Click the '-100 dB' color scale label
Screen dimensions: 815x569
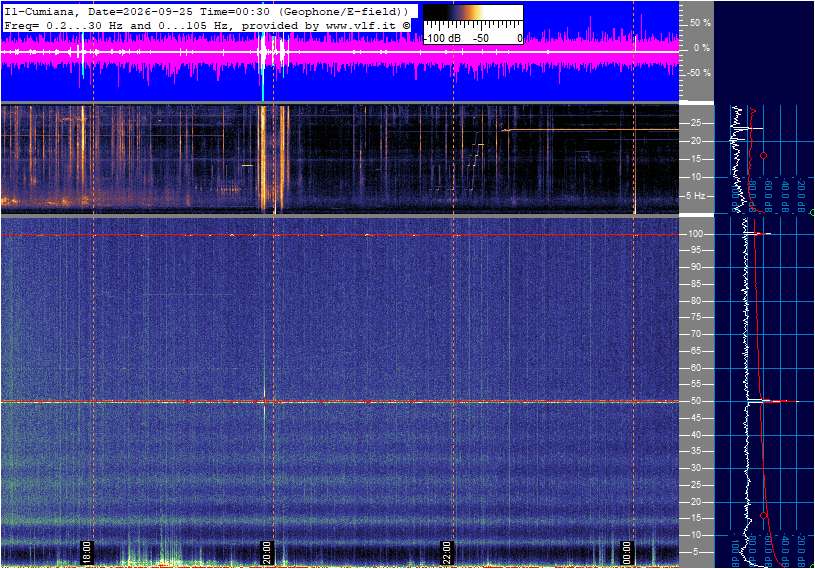tap(442, 38)
